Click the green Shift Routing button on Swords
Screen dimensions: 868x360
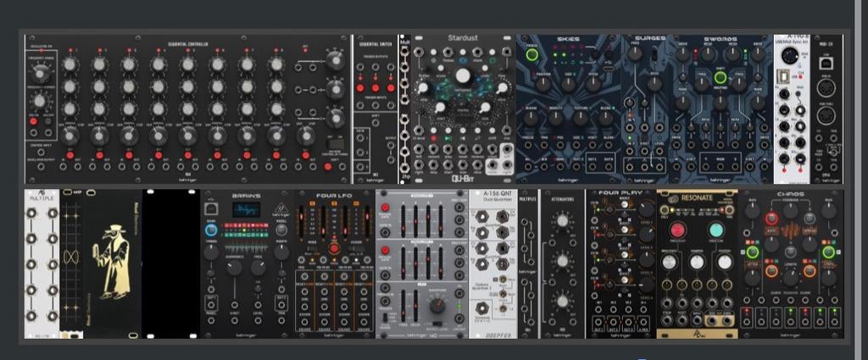click(x=721, y=77)
